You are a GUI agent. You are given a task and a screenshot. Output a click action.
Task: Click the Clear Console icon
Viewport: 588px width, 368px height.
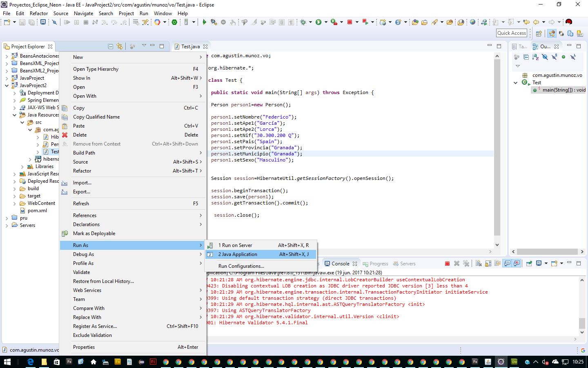[479, 264]
